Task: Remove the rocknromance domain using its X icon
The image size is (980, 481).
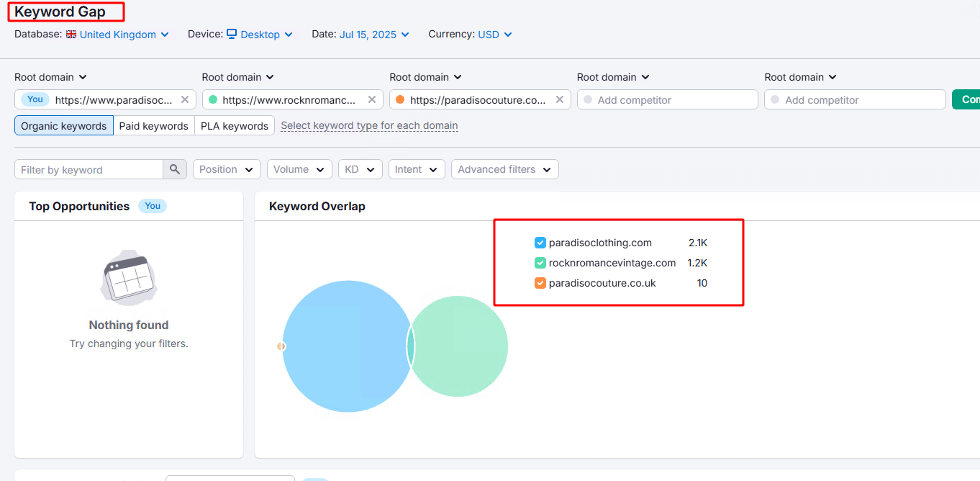Action: tap(372, 99)
